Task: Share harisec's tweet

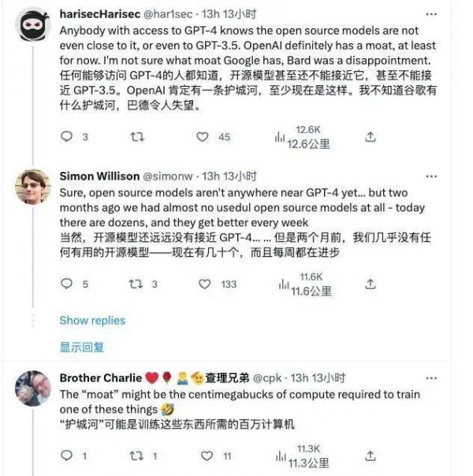Action: coord(370,137)
